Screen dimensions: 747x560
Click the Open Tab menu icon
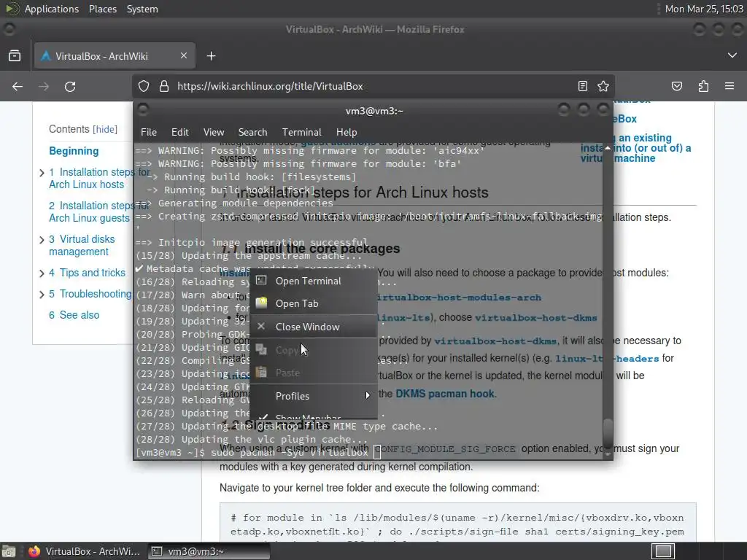[261, 303]
